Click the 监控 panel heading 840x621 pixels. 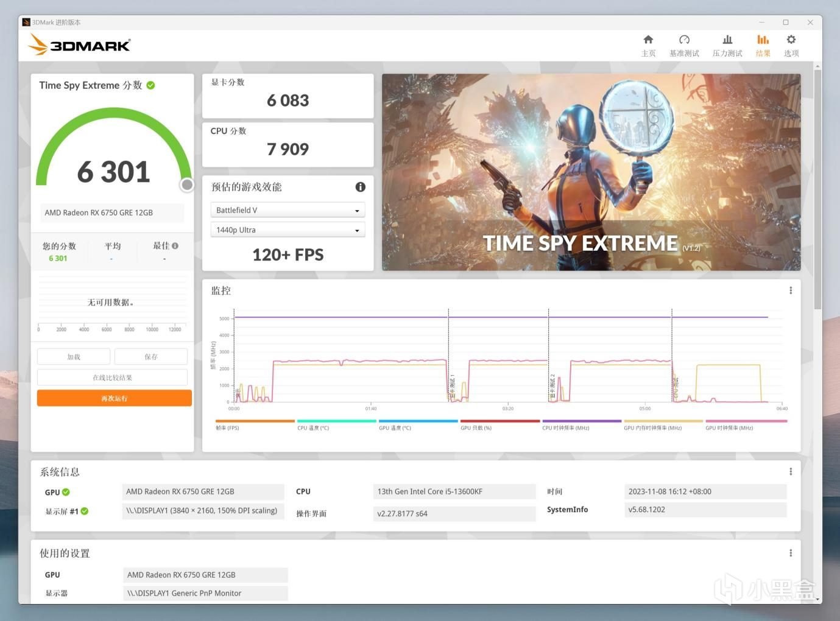click(x=221, y=290)
